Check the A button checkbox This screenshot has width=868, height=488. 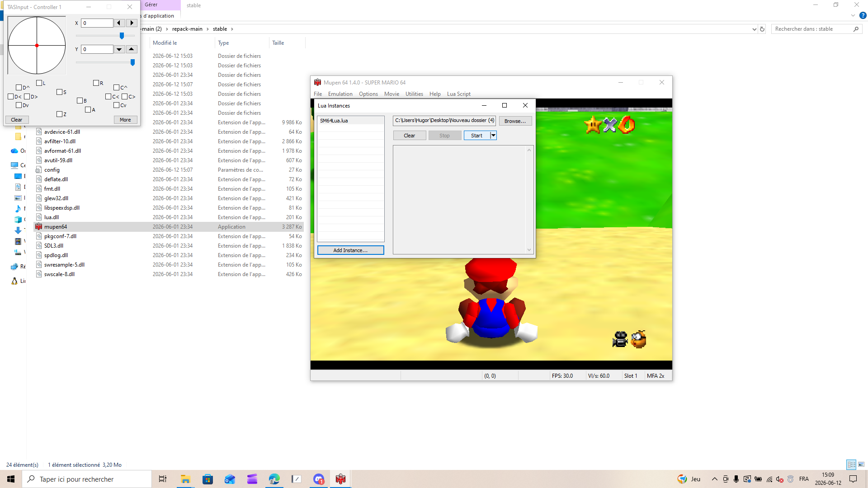pyautogui.click(x=88, y=110)
